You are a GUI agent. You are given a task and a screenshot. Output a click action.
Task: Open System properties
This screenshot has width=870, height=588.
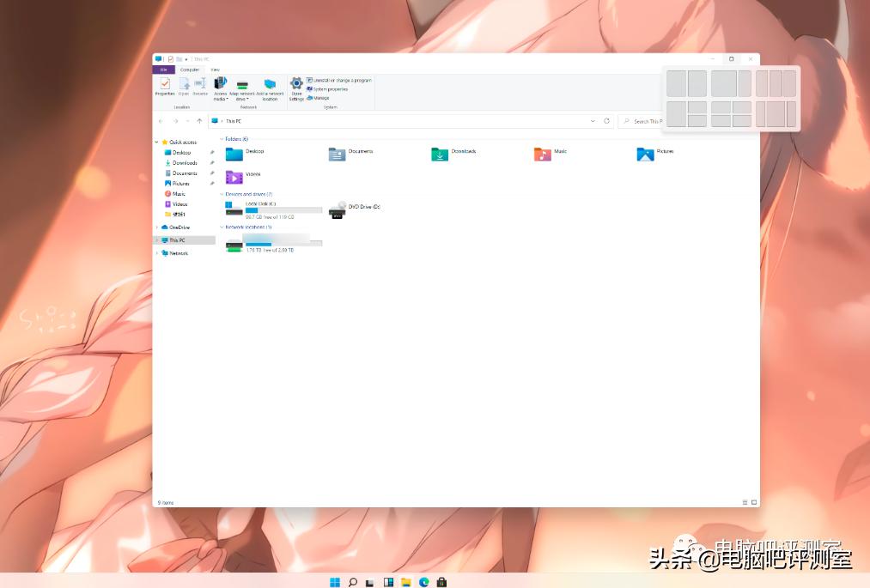[x=331, y=88]
